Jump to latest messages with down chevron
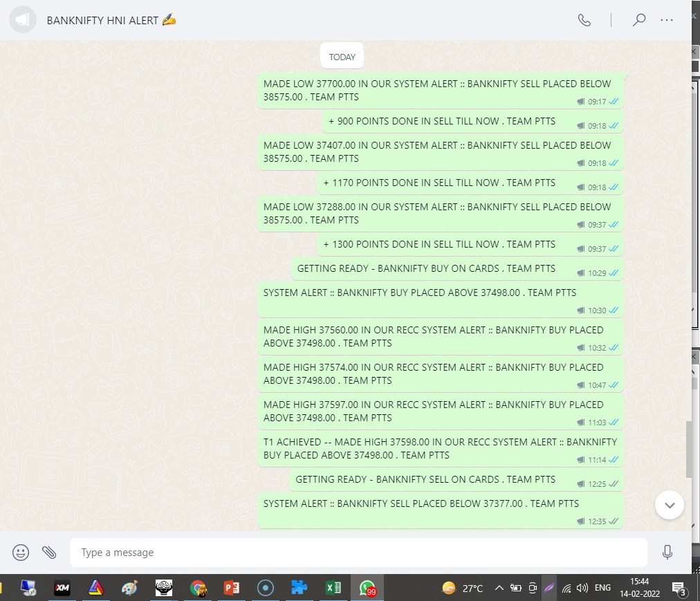This screenshot has height=601, width=700. click(x=669, y=505)
